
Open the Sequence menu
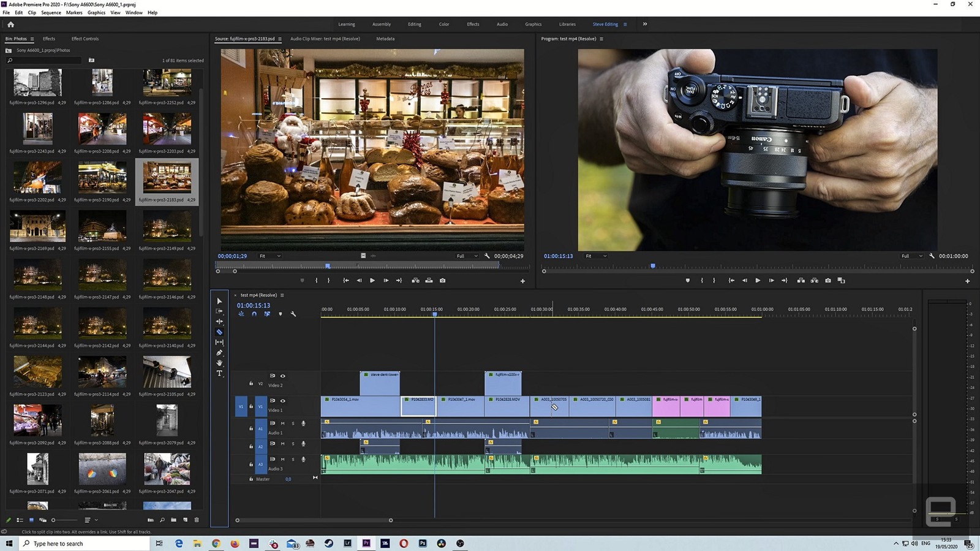point(51,12)
